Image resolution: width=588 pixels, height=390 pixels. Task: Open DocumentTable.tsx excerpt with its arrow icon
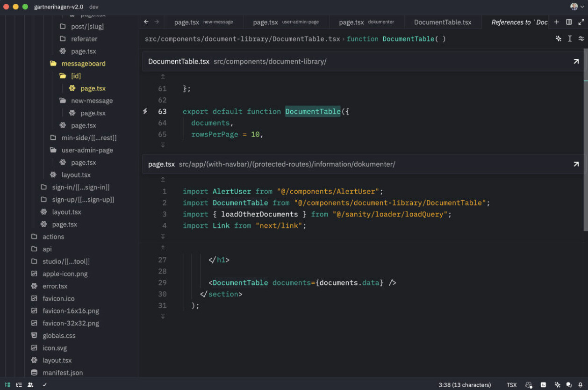pyautogui.click(x=576, y=61)
